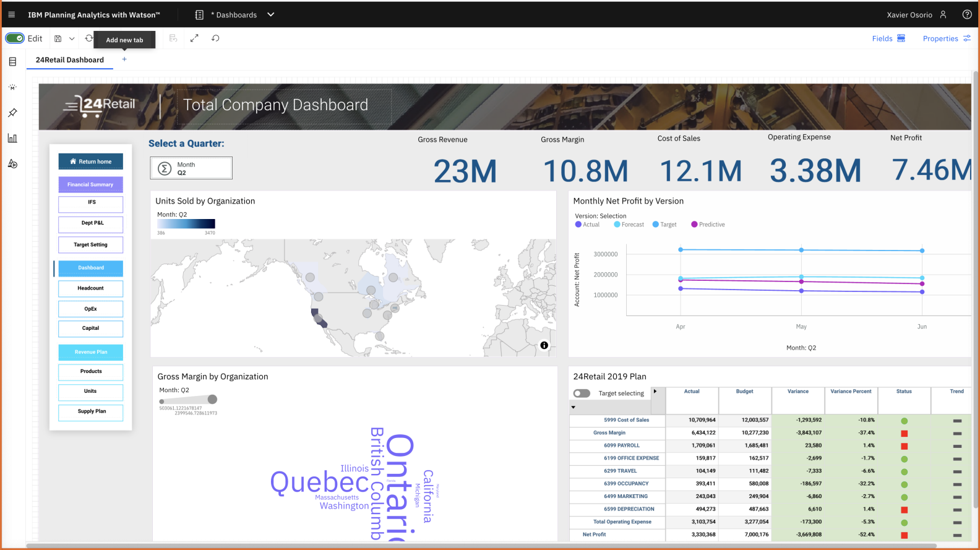Click the plus icon to add tab
The height and width of the screenshot is (550, 980).
coord(124,59)
